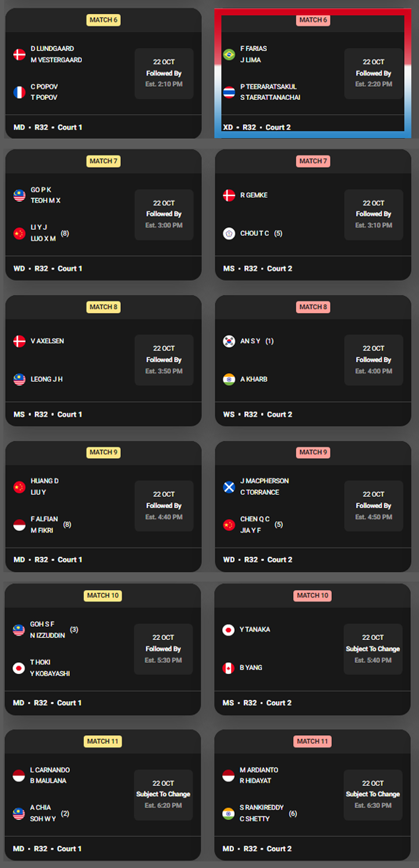Select the Scotland flag beside J Macpherson

point(229,487)
